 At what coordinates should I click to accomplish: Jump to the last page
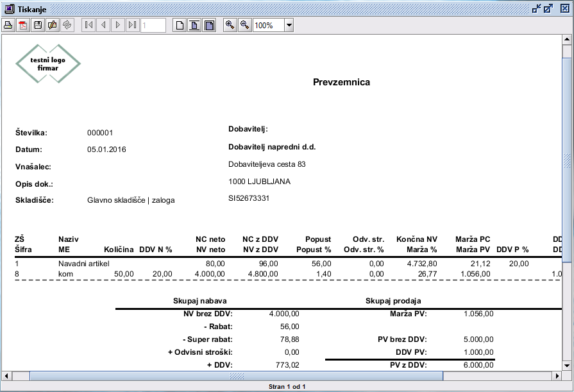pos(133,25)
